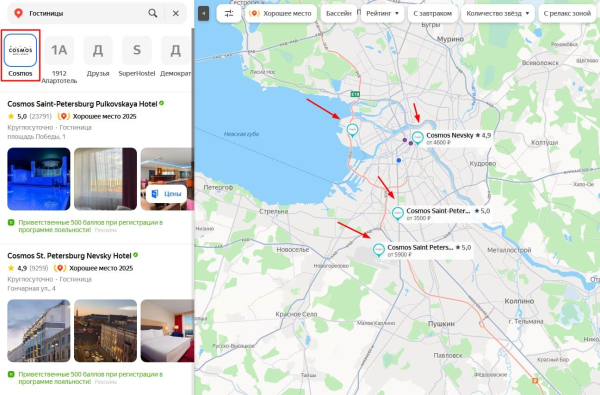Expand the Количество звёзд dropdown
This screenshot has height=395, width=600.
click(x=497, y=13)
